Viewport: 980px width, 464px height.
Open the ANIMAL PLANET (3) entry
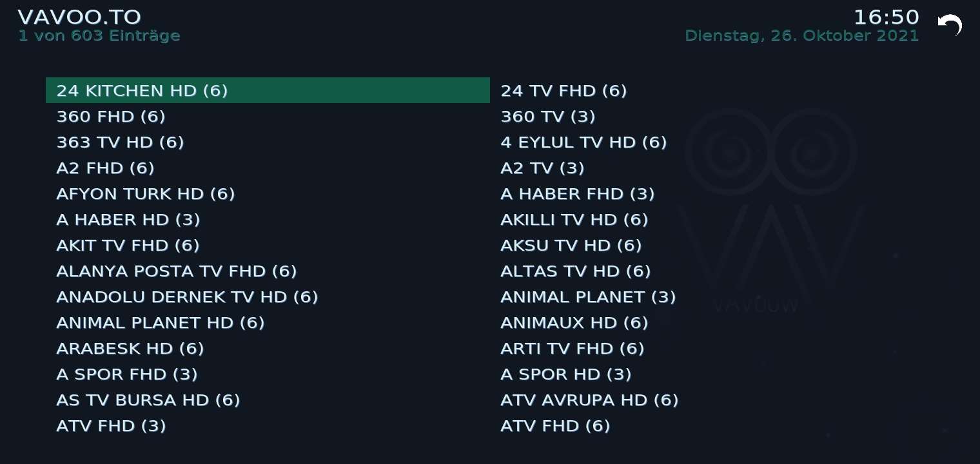tap(587, 297)
